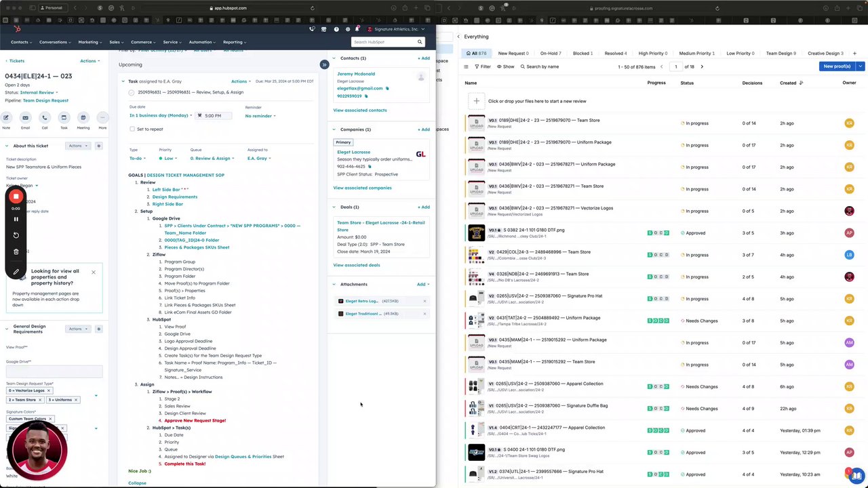This screenshot has height=488, width=868.
Task: Remove the 2 = Team Store tag
Action: [x=40, y=400]
